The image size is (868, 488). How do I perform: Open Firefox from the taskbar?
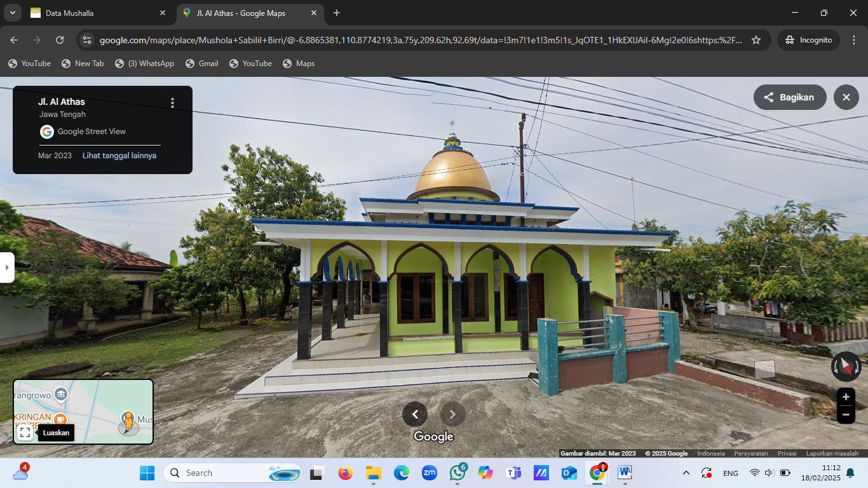(x=345, y=473)
